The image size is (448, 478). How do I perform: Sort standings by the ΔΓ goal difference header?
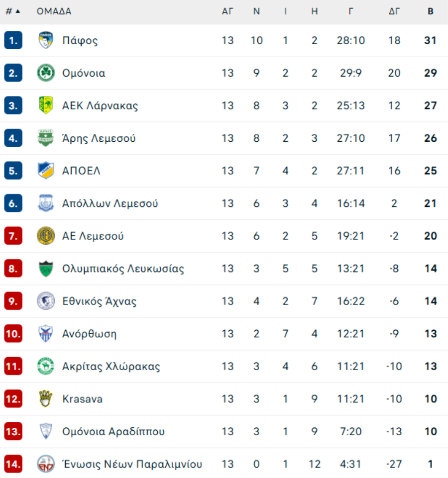click(394, 11)
